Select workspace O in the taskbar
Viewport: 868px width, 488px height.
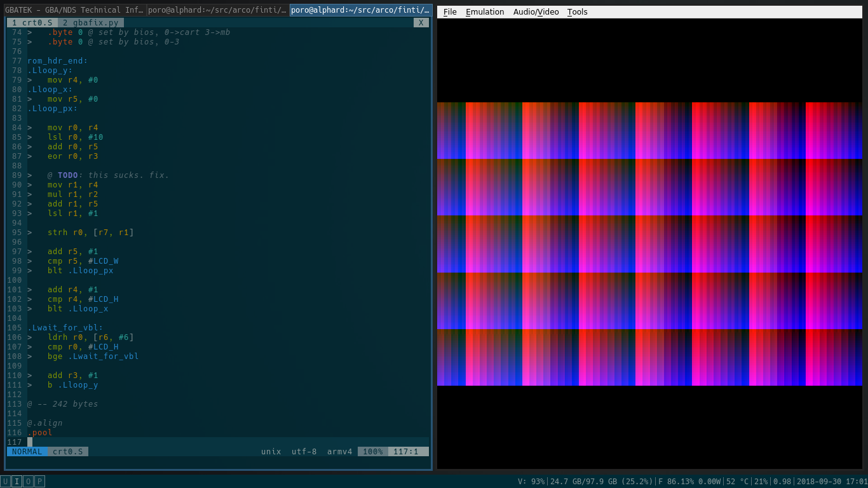pos(29,482)
